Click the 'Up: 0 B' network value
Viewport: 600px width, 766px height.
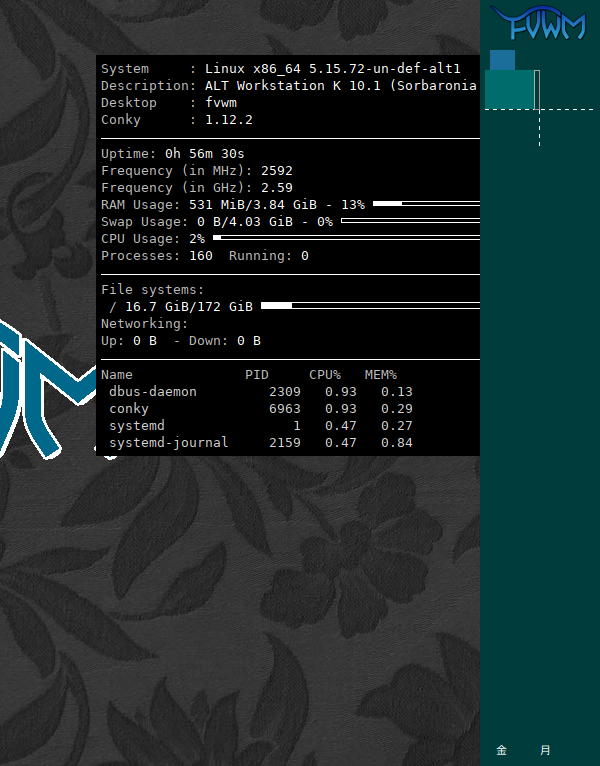click(x=129, y=341)
